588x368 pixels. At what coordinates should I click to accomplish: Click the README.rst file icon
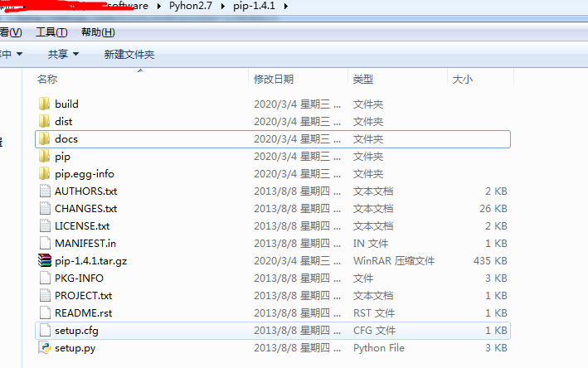[x=45, y=313]
